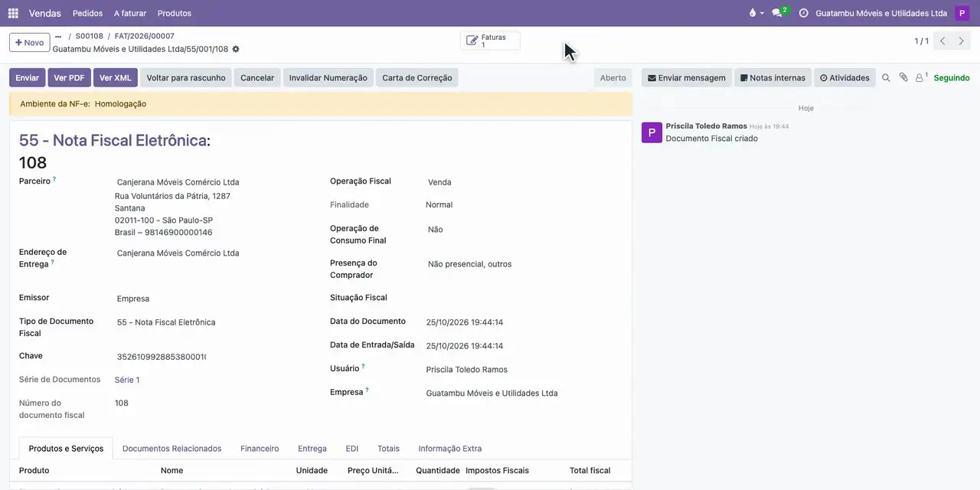Screen dimensions: 980x490
Task: Click the Ver XML button
Action: point(116,77)
